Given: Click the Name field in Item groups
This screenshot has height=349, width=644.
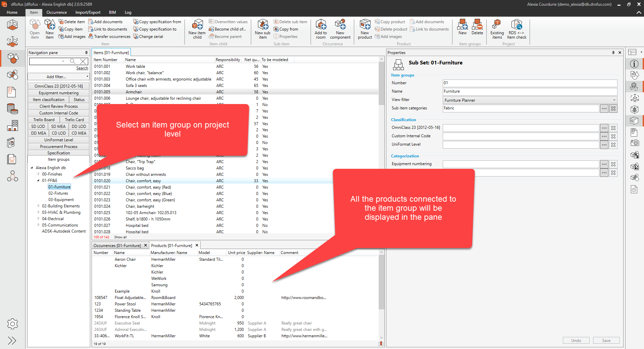Looking at the screenshot, I should coord(530,91).
